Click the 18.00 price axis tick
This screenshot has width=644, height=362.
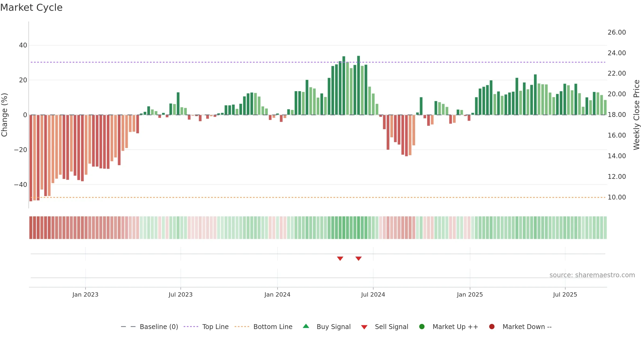tap(617, 115)
